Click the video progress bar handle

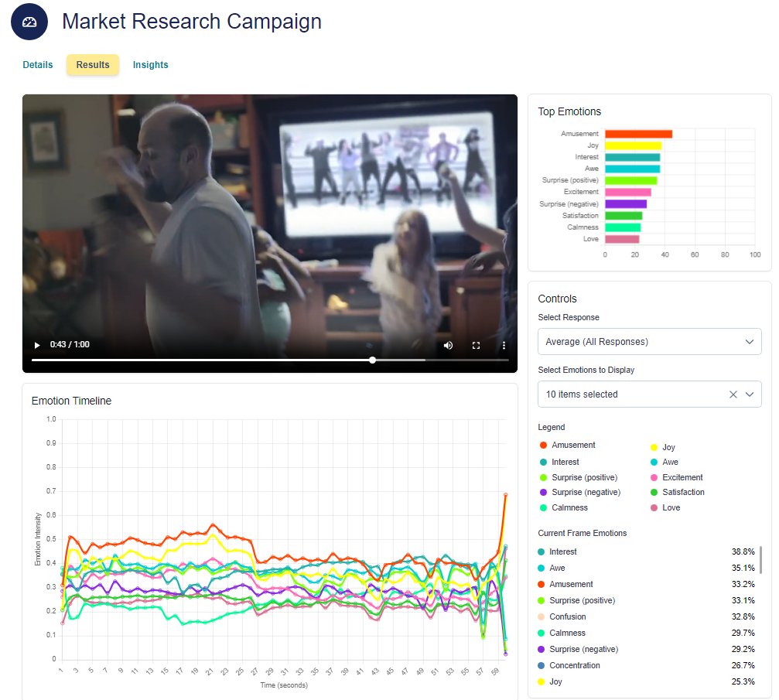(x=372, y=360)
